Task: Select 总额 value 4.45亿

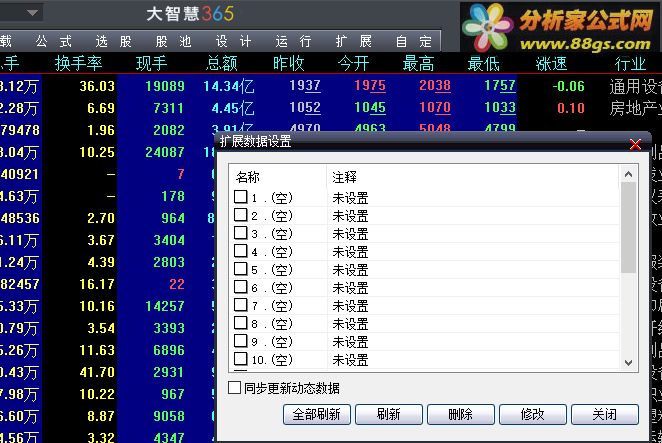Action: 233,108
